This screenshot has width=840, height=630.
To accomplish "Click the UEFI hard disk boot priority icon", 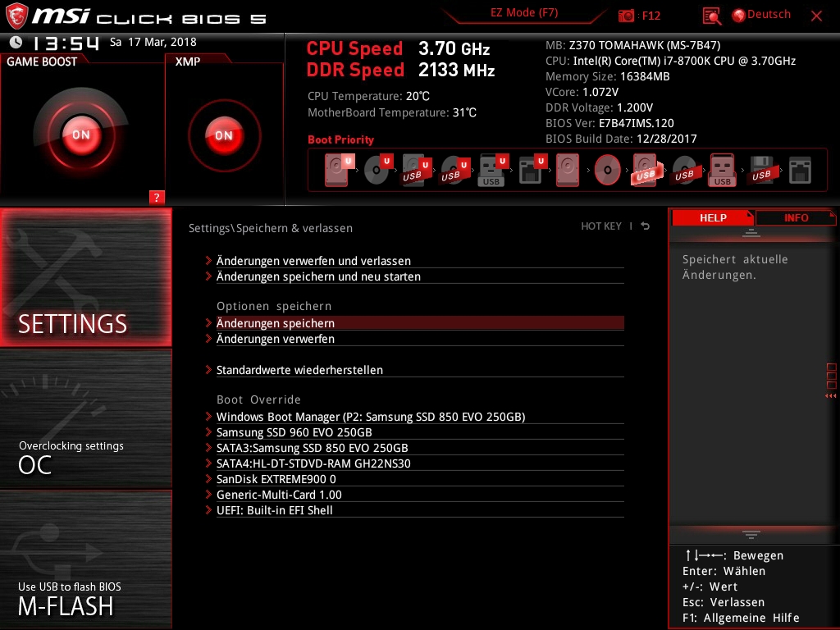I will [x=339, y=170].
